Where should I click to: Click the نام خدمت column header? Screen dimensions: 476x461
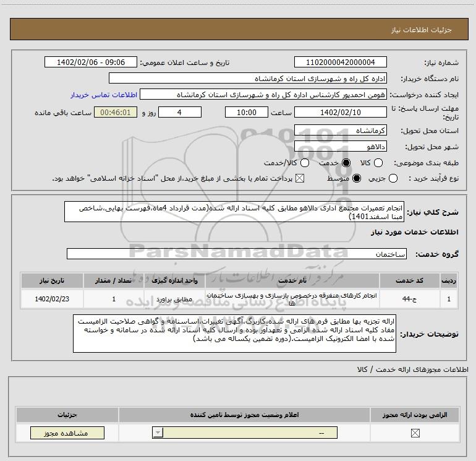click(x=292, y=280)
